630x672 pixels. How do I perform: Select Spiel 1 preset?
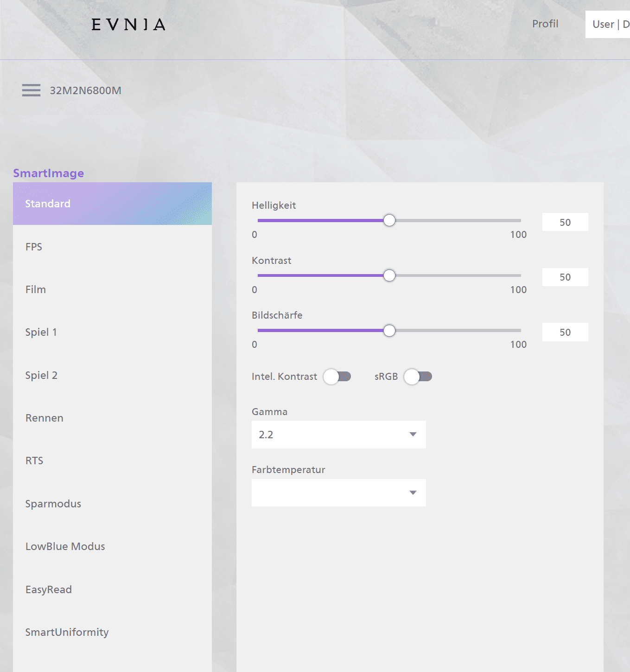[x=112, y=332]
